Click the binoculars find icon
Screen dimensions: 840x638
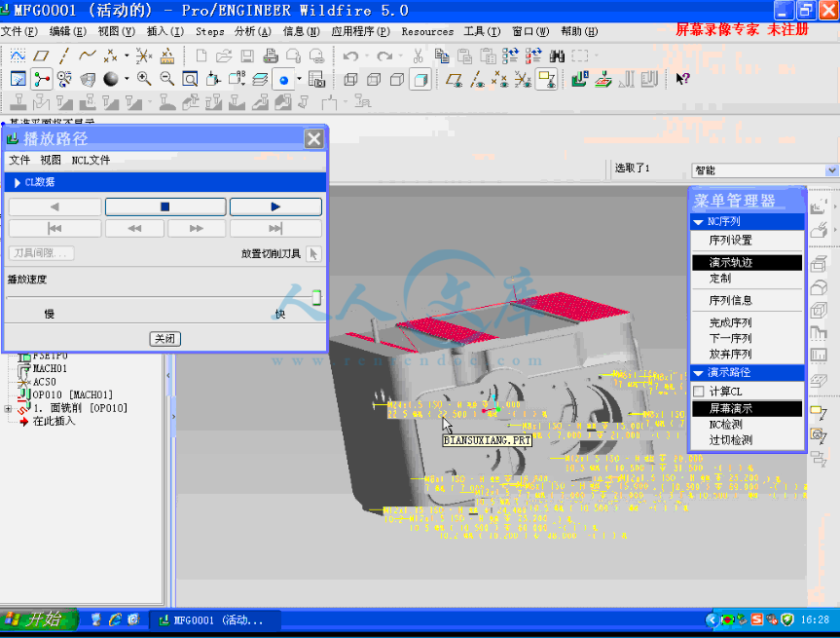point(557,56)
